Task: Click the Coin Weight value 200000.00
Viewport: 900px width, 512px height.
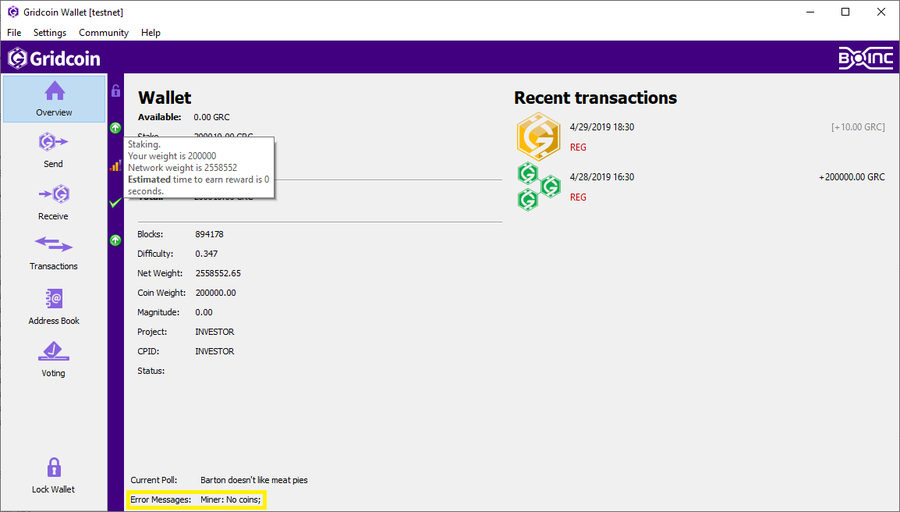Action: coord(216,293)
